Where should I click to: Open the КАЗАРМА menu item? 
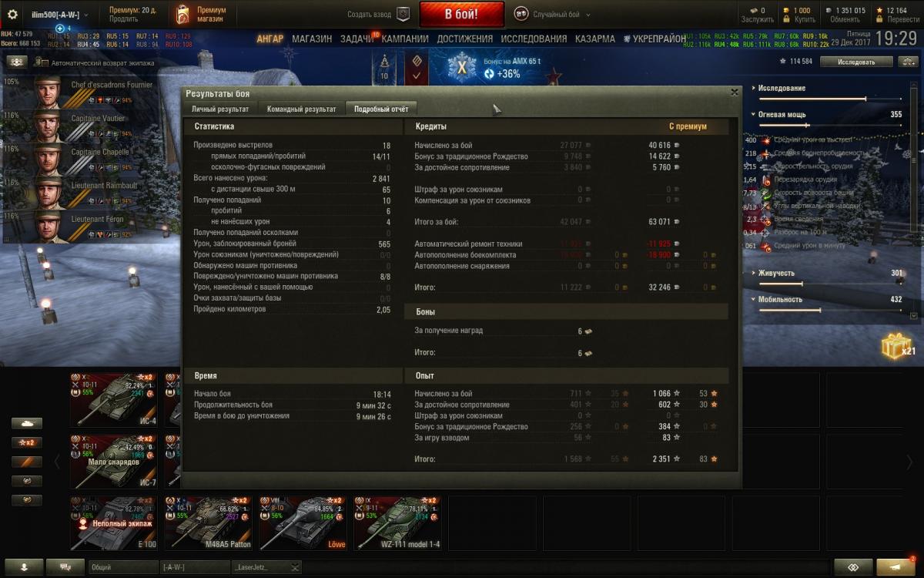(x=595, y=39)
